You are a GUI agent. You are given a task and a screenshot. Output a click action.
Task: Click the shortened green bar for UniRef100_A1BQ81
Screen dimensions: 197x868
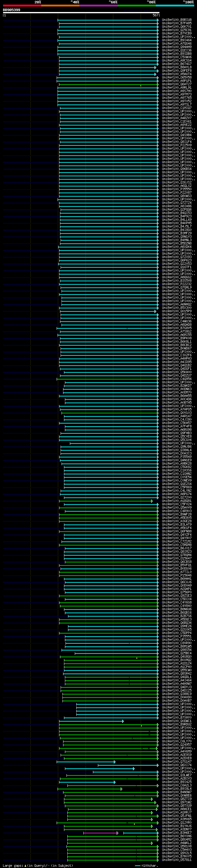click(x=106, y=501)
